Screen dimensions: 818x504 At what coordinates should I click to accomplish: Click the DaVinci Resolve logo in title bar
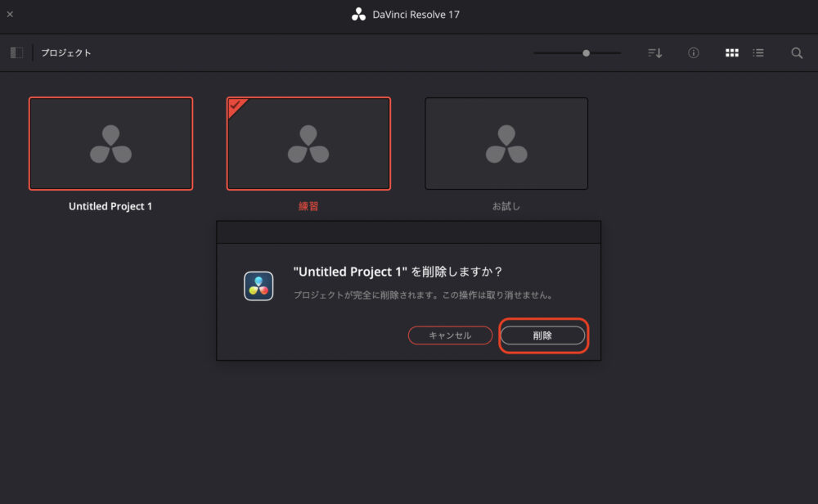pyautogui.click(x=358, y=15)
